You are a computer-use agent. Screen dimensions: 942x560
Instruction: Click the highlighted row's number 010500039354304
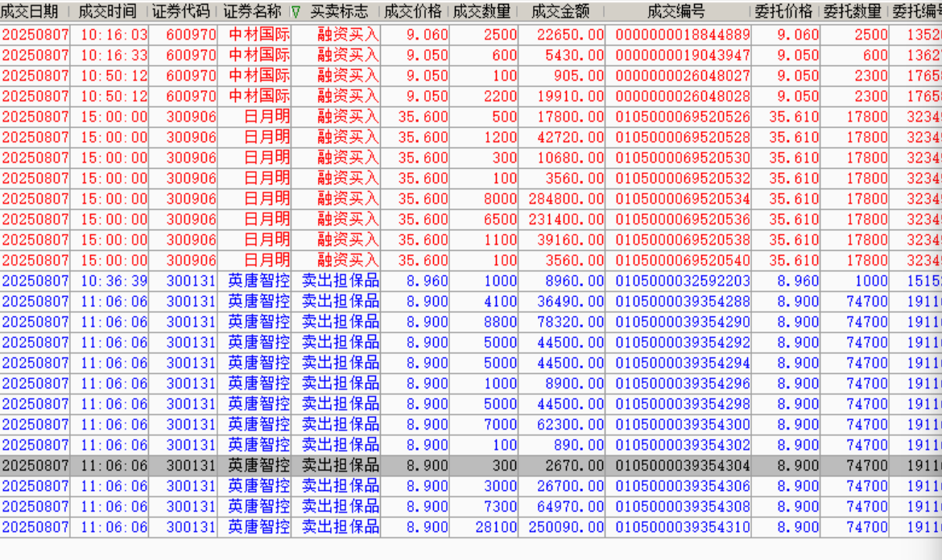click(x=683, y=465)
